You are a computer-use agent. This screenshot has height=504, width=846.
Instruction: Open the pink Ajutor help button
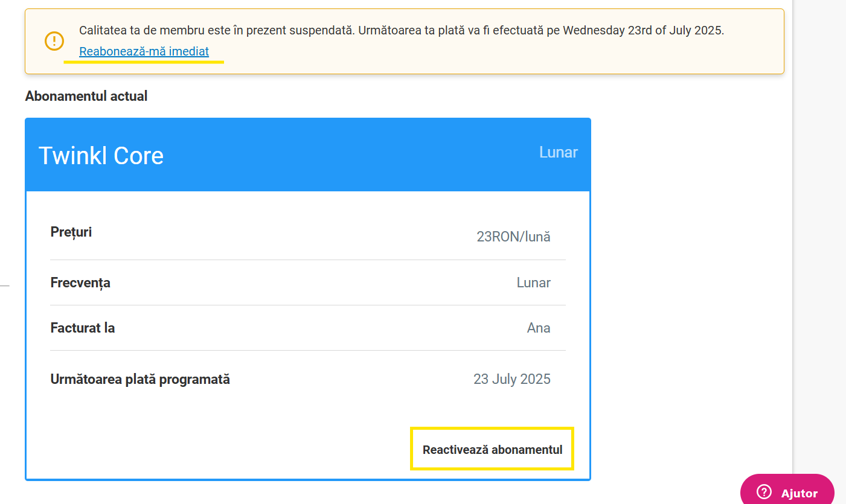click(787, 491)
